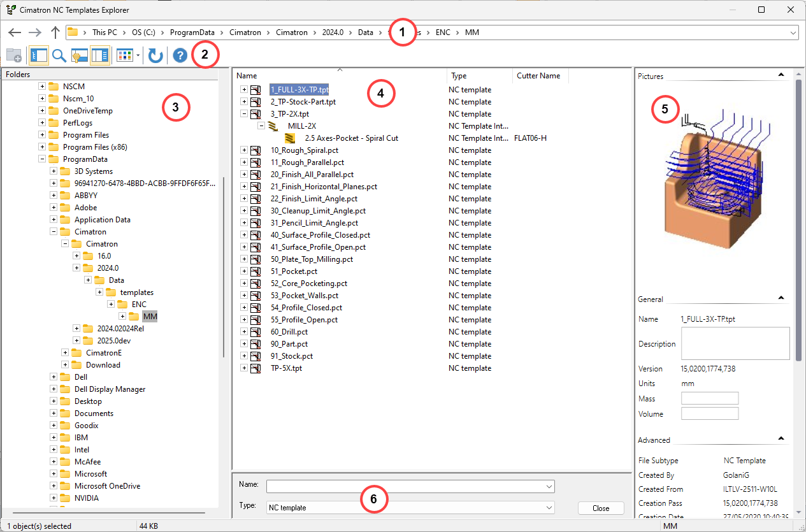The height and width of the screenshot is (532, 806).
Task: Click the 60_Drill.pct template icon
Action: pyautogui.click(x=256, y=332)
